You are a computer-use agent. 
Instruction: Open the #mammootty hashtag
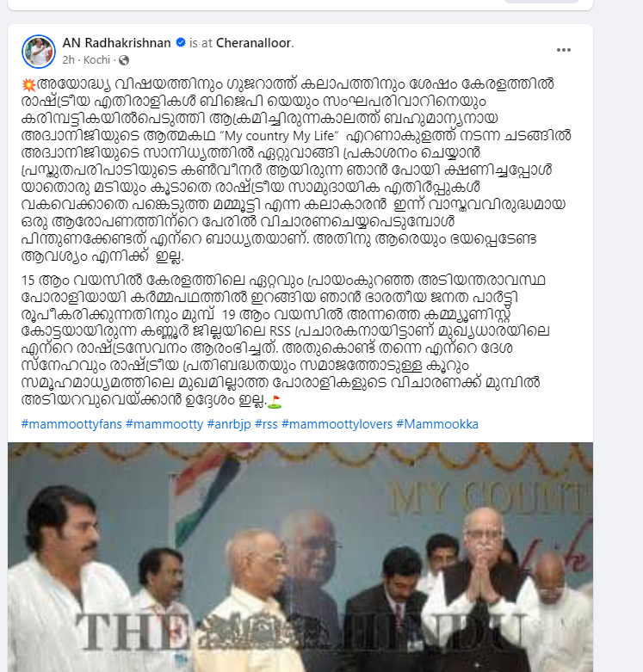[164, 424]
